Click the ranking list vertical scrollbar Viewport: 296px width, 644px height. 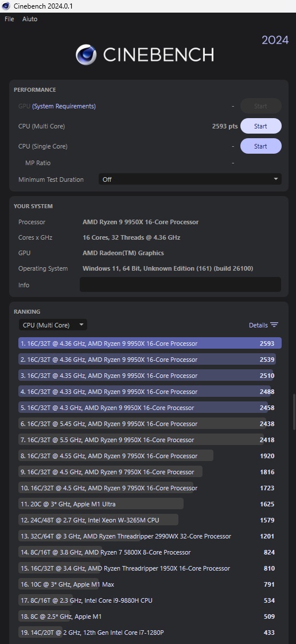[294, 412]
